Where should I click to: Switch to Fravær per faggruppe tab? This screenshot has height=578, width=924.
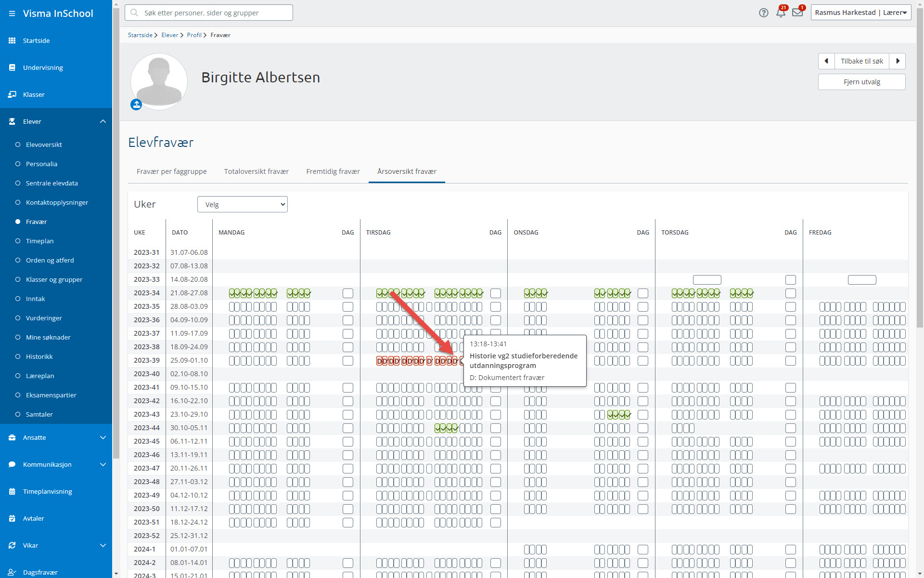(x=172, y=171)
